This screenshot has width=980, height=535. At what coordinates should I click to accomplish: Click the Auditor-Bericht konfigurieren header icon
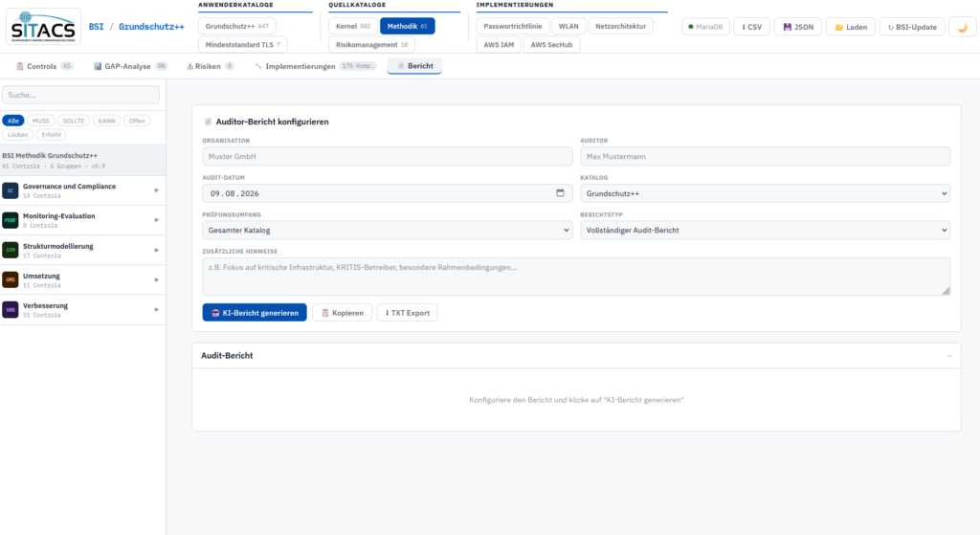pyautogui.click(x=208, y=122)
